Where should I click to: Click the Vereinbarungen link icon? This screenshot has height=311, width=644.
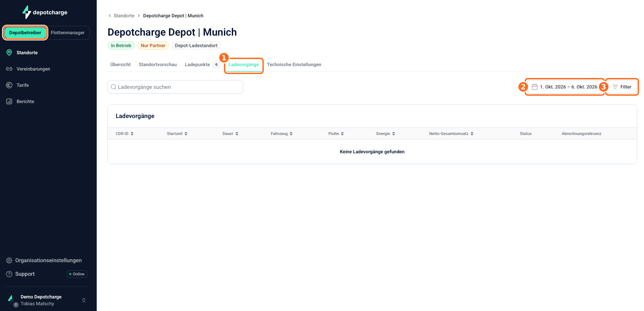[x=9, y=69]
